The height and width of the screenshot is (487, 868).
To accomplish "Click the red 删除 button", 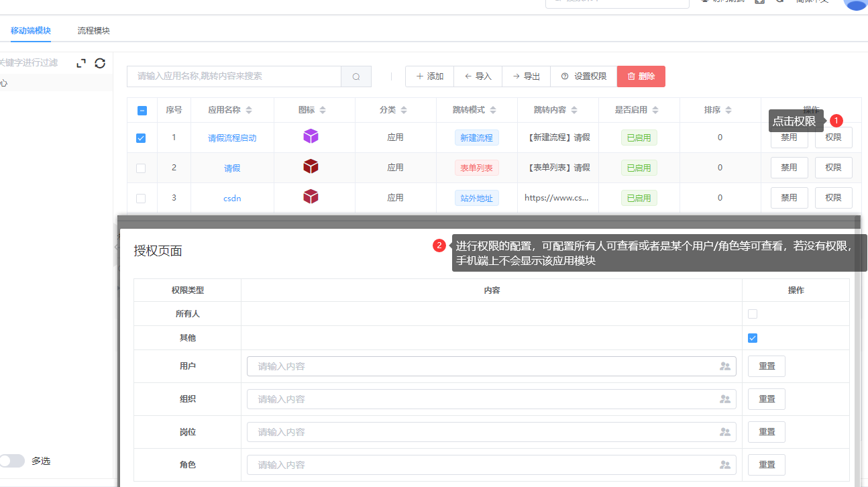I will [641, 76].
